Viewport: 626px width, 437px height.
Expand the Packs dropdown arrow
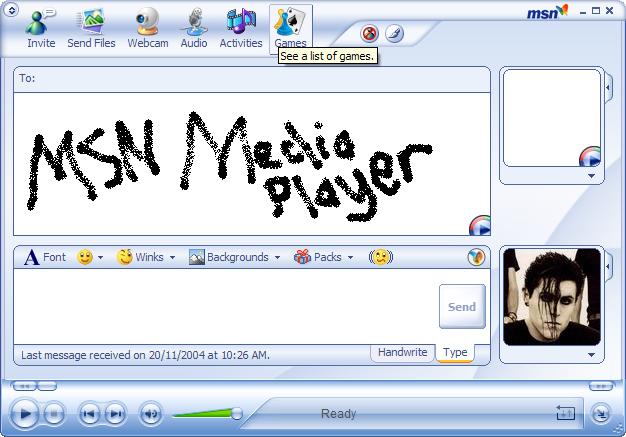(350, 258)
